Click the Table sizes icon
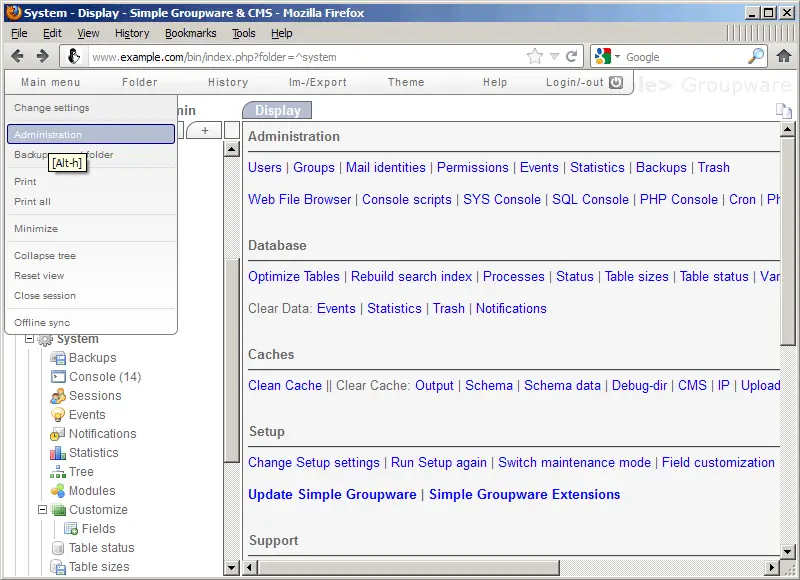Screen dimensions: 800x580 coord(58,567)
